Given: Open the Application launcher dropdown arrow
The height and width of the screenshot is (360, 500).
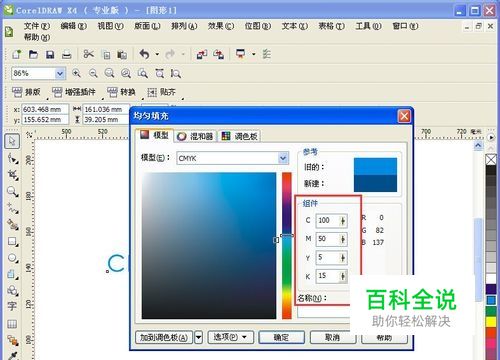Looking at the screenshot, I should point(253,54).
